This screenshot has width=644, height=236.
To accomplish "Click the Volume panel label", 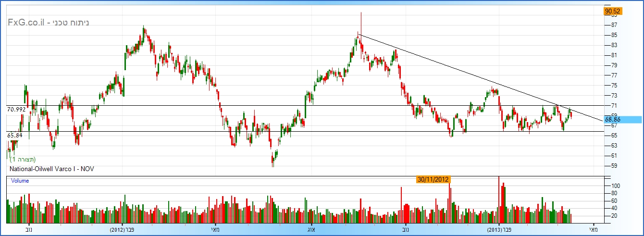I will coord(20,181).
